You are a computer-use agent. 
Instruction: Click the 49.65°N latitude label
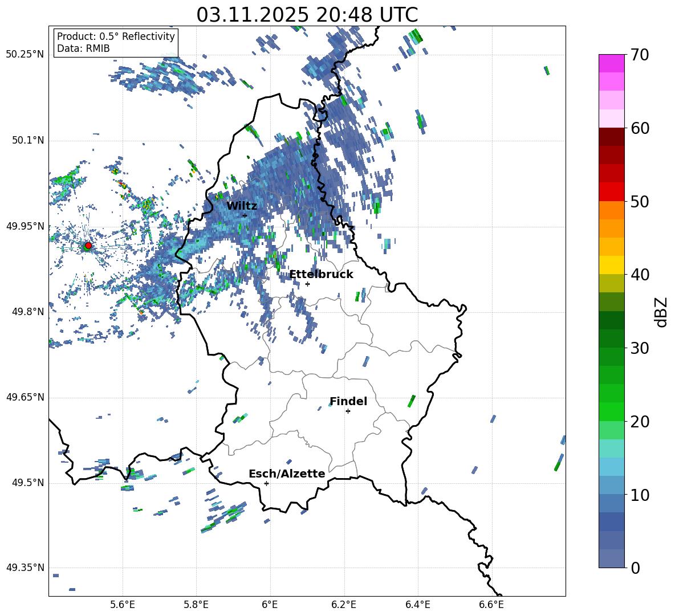25,397
